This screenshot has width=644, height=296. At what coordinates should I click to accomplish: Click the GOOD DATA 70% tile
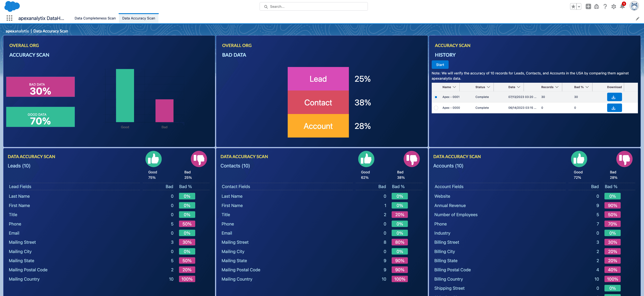[x=41, y=117]
